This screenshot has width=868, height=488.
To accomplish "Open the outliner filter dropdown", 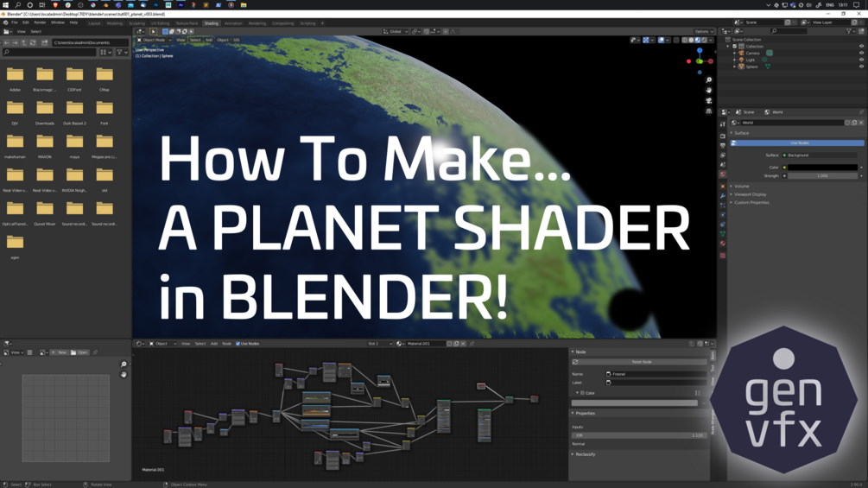I will tap(852, 32).
